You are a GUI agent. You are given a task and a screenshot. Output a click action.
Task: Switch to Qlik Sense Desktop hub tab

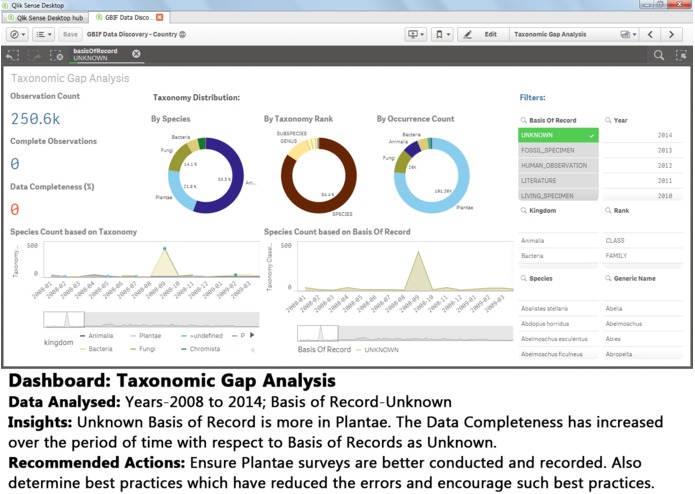coord(46,18)
